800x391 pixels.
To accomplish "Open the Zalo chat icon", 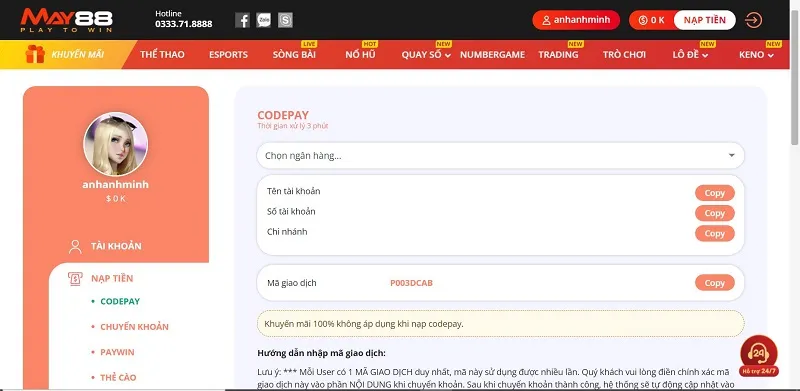I will (264, 20).
